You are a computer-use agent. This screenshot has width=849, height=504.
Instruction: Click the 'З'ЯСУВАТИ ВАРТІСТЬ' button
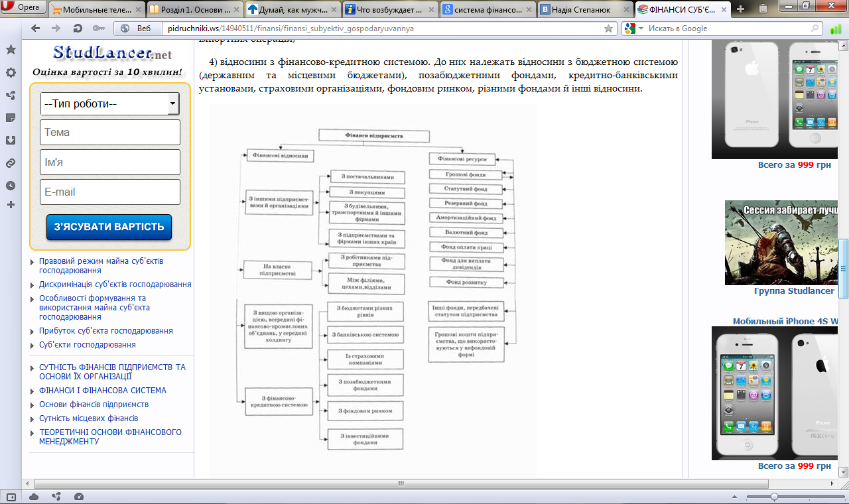coord(109,227)
